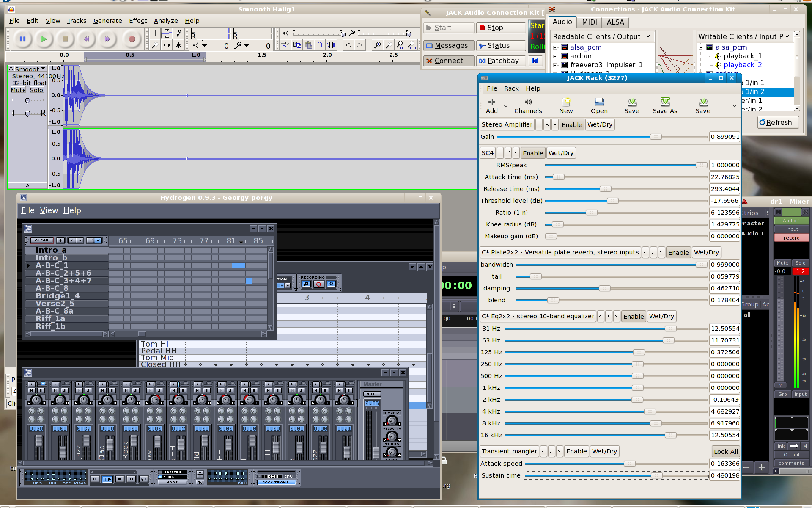Viewport: 812px width, 508px height.
Task: Click Add plugin icon in JACK Rack
Action: tap(492, 106)
